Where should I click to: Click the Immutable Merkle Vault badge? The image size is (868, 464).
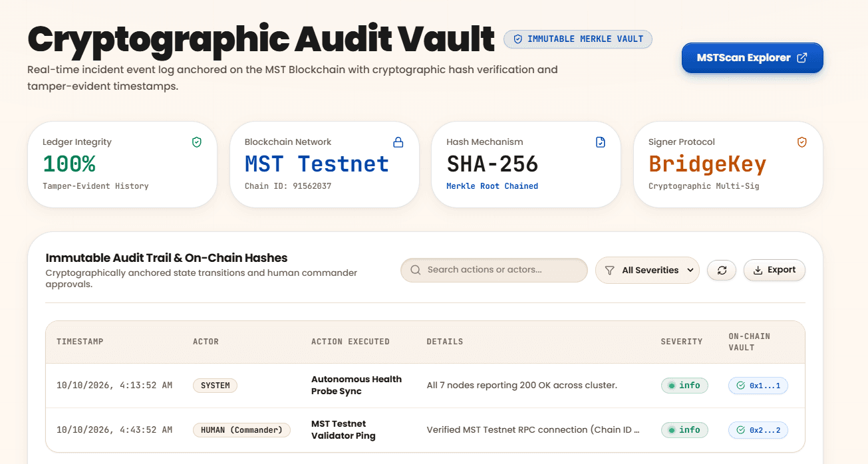pos(578,39)
